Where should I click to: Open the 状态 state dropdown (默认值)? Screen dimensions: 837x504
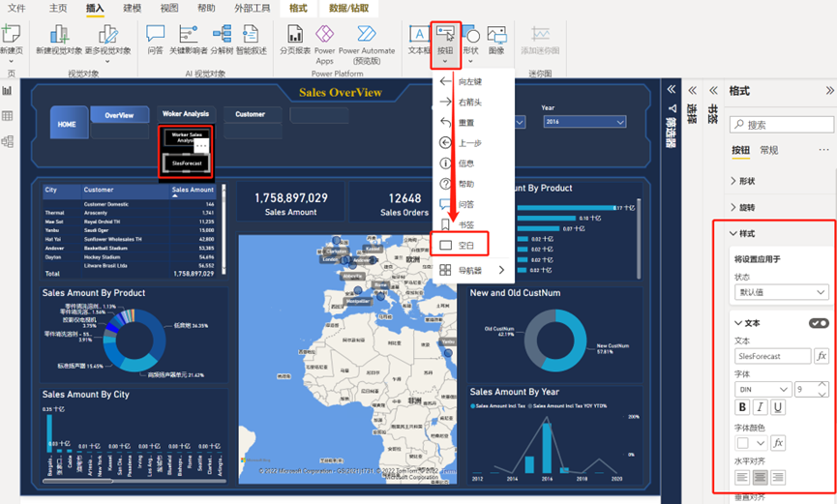tap(780, 292)
